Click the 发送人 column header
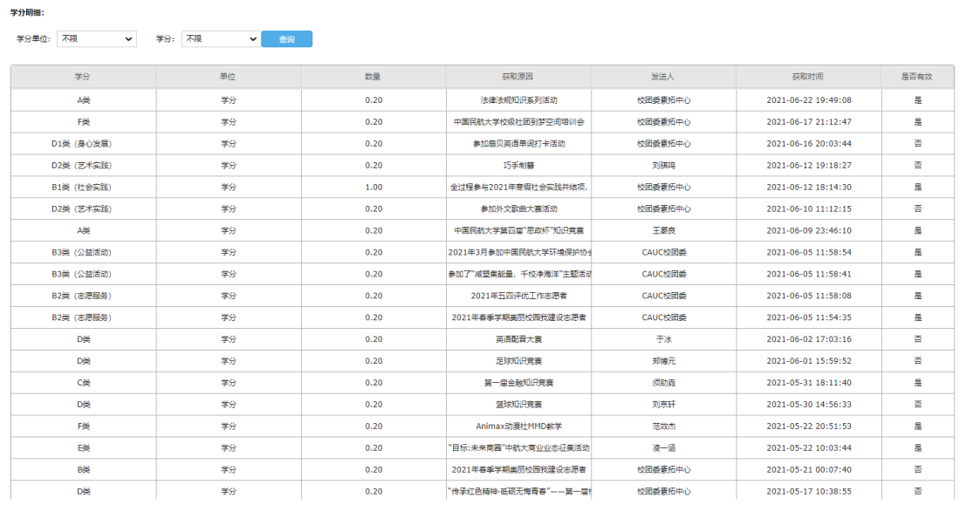This screenshot has height=505, width=980. [x=663, y=77]
